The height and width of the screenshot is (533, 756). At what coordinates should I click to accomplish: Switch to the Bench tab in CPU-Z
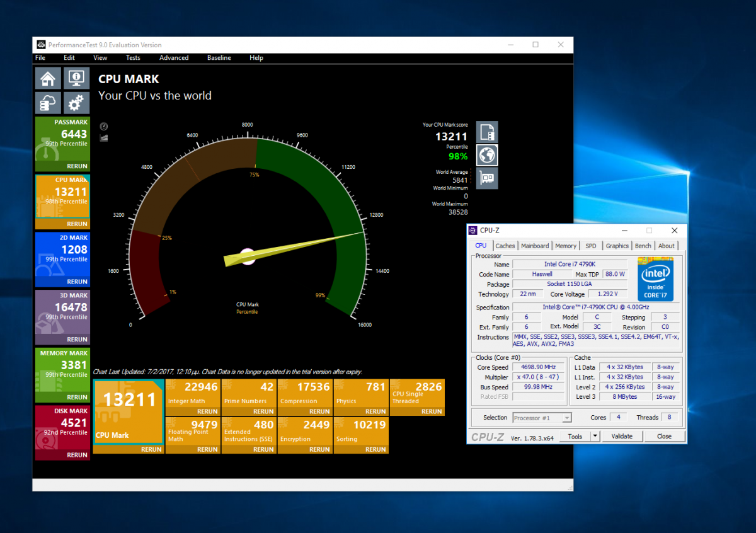coord(643,246)
